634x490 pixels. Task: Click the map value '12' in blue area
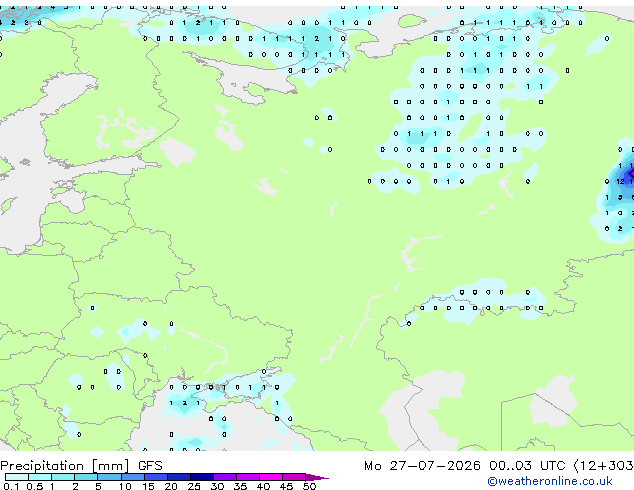coord(620,182)
